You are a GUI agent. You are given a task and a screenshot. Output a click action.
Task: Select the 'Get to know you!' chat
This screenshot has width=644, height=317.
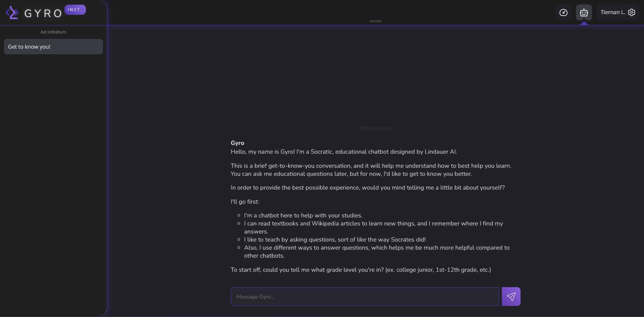[53, 47]
